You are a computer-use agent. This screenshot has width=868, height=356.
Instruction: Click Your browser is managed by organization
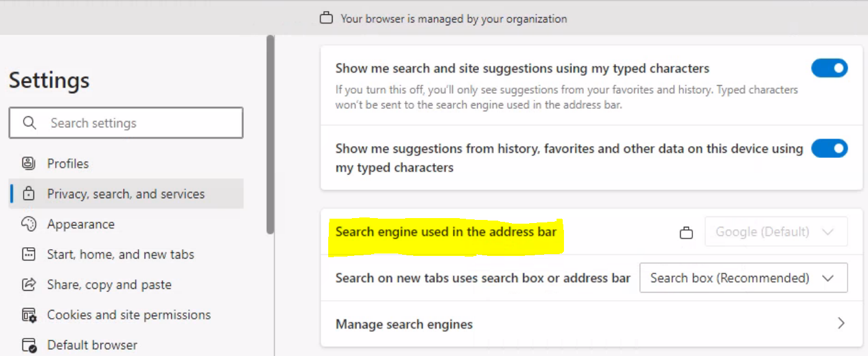454,19
